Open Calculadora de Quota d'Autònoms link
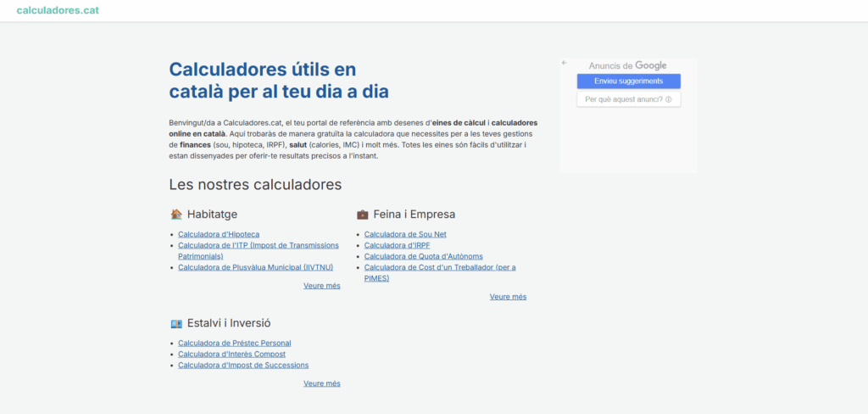This screenshot has width=868, height=414. point(424,256)
